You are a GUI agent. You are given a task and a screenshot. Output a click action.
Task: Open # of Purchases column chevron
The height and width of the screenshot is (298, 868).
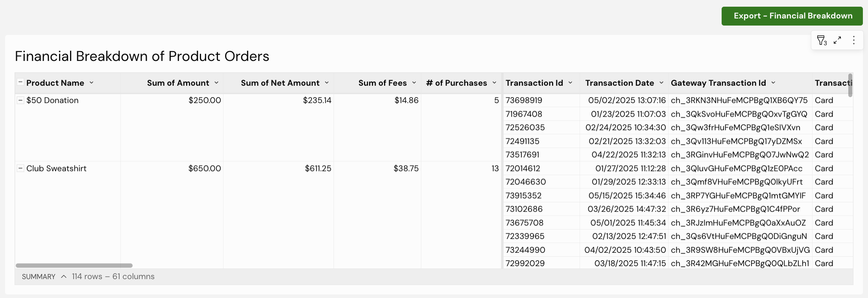point(494,83)
